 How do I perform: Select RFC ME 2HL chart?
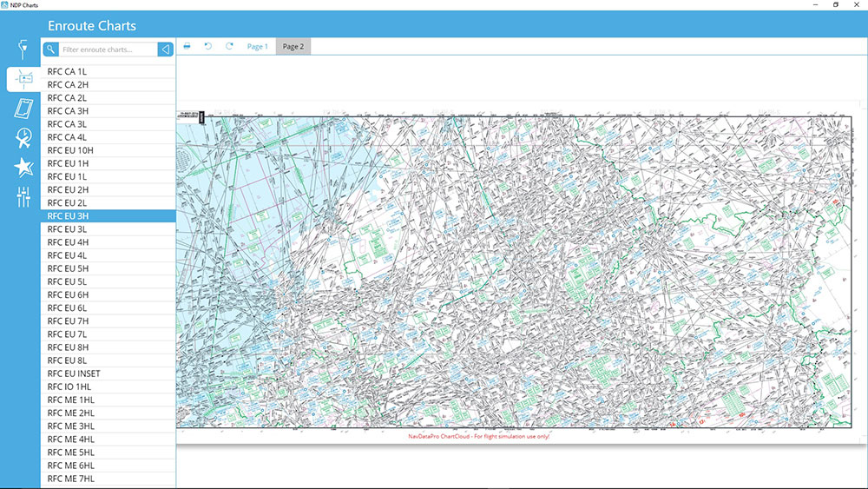pyautogui.click(x=108, y=413)
